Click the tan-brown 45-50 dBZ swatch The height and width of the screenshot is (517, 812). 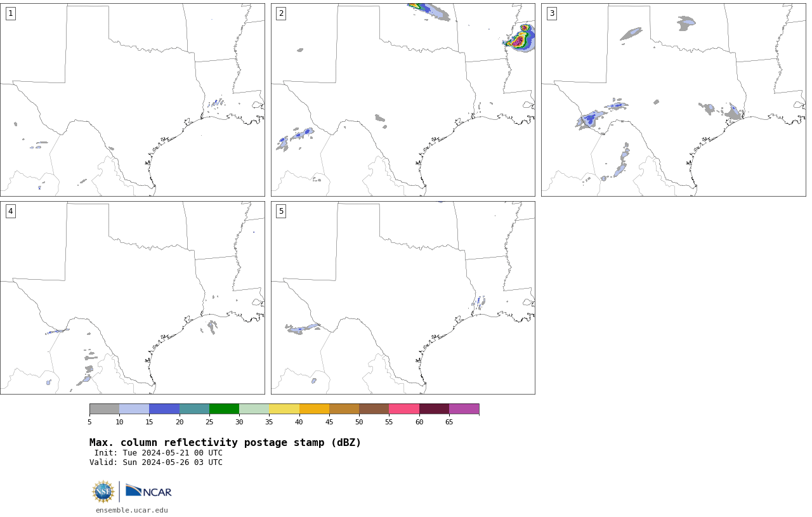pos(344,409)
